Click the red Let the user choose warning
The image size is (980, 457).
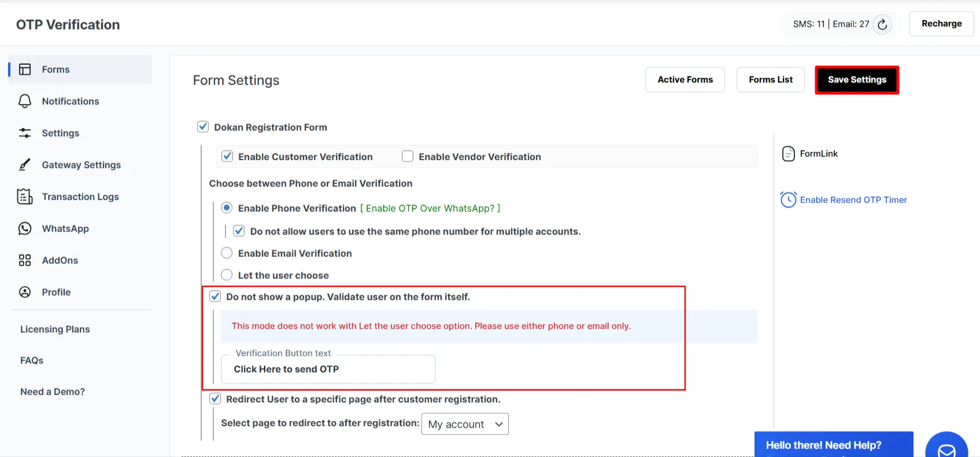click(x=431, y=326)
